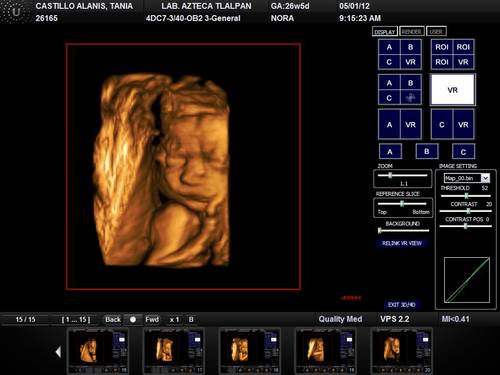Open the first thumbnail in the filmstrip
Viewport: 500px width, 375px height.
tap(98, 351)
